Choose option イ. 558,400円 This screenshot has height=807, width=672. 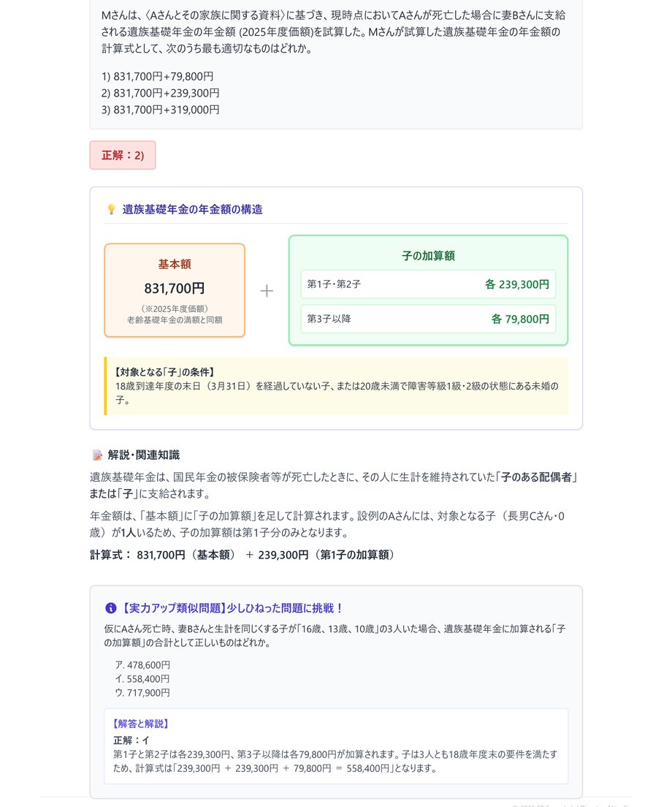[x=142, y=679]
